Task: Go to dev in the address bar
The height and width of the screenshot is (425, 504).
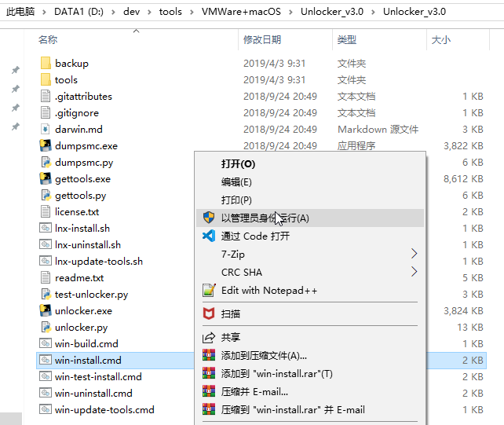Action: click(x=131, y=12)
